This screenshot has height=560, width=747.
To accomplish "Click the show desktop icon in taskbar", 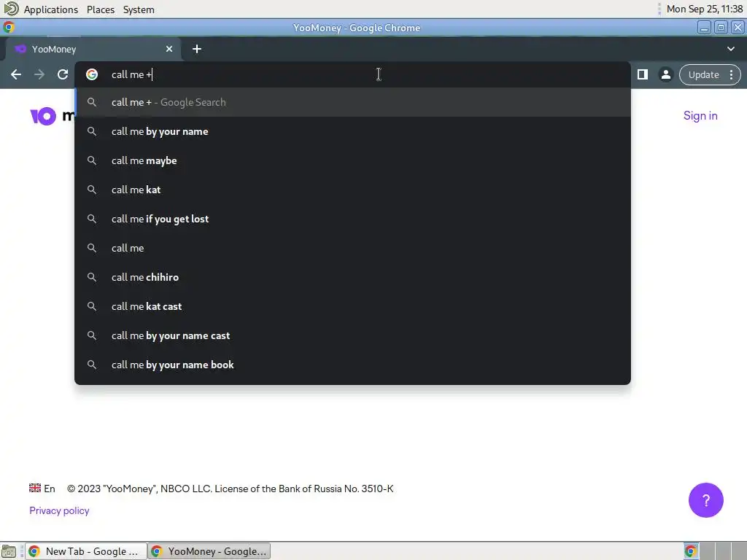I will click(9, 551).
